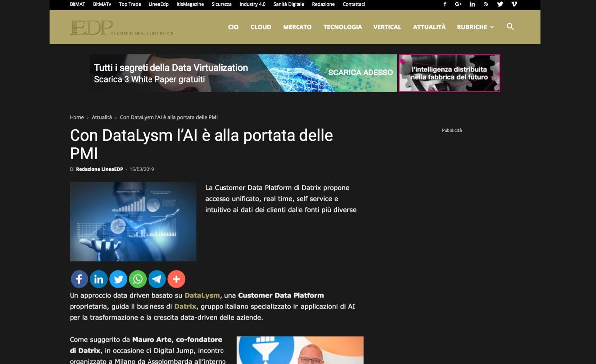Open the Tecnologia section
This screenshot has width=596, height=364.
tap(343, 27)
